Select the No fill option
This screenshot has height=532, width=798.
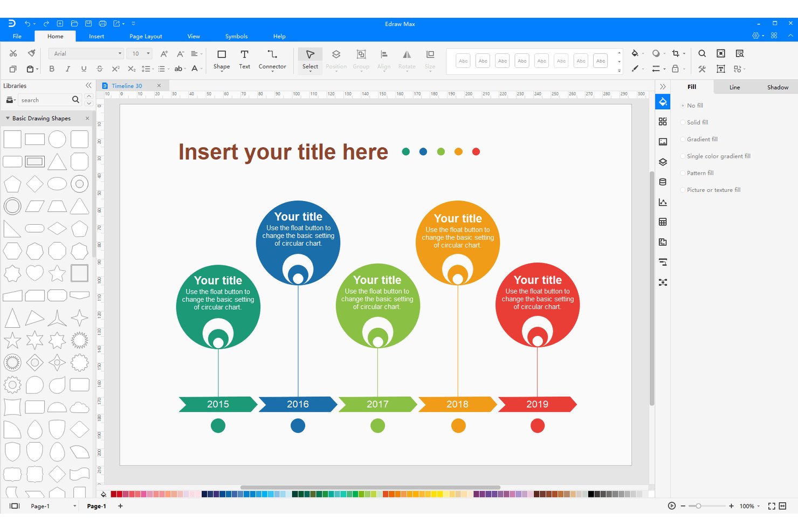pos(692,106)
